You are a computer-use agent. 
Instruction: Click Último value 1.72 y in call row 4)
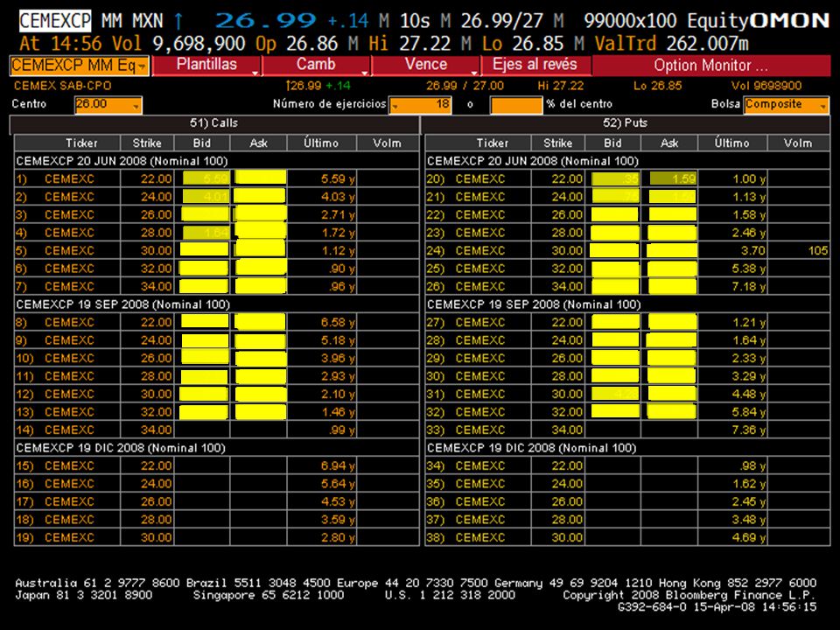pyautogui.click(x=338, y=233)
